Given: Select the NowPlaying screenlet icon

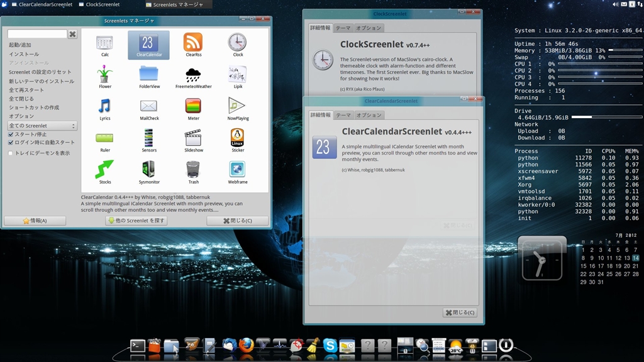Looking at the screenshot, I should [x=238, y=107].
